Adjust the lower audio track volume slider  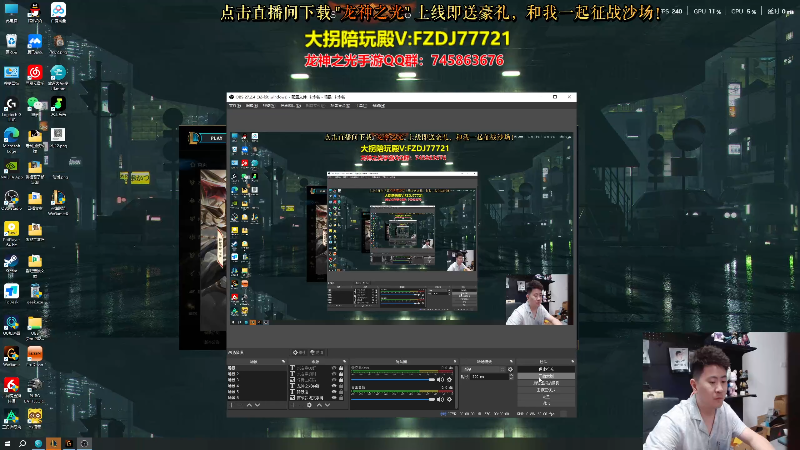pyautogui.click(x=393, y=399)
